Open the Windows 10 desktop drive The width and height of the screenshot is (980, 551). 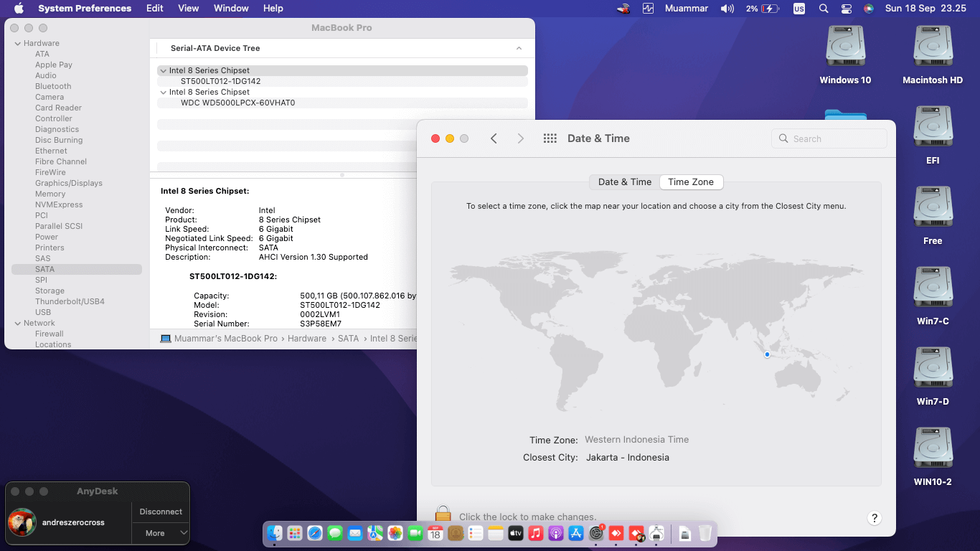click(845, 55)
